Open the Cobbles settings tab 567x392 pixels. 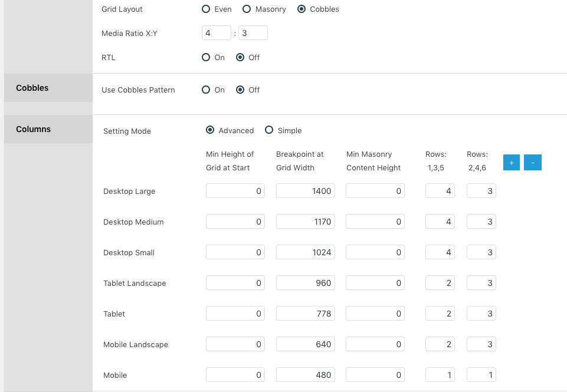pyautogui.click(x=48, y=88)
